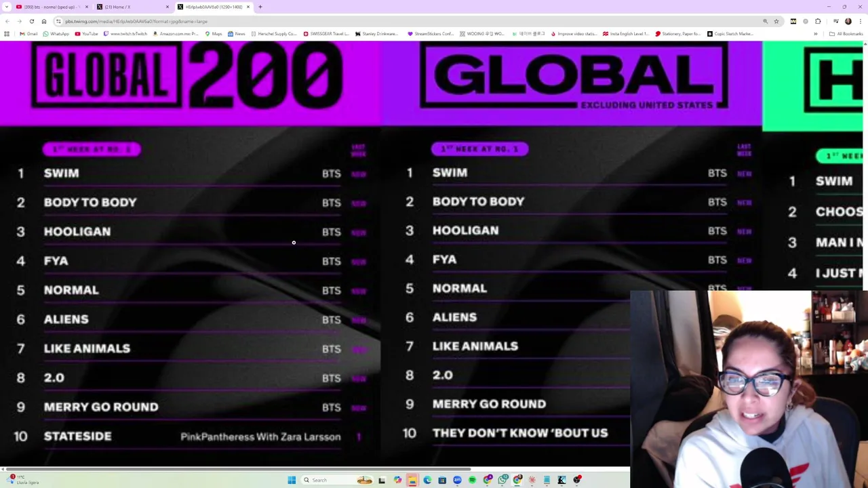868x488 pixels.
Task: Open the www.twitch.tv bookmark
Action: [x=126, y=34]
